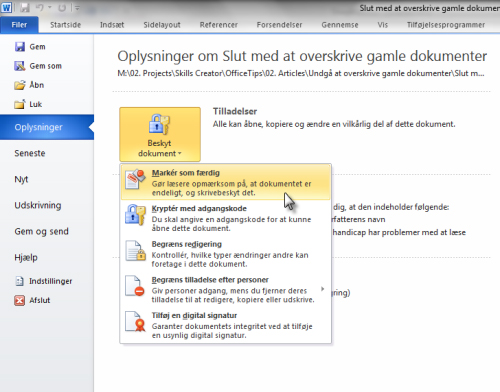Choose the Tilføj en digital signatur title
500x392 pixels.
[194, 315]
